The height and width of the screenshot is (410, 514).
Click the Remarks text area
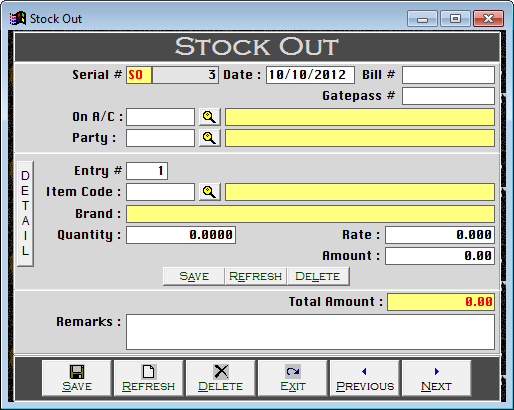[x=310, y=332]
